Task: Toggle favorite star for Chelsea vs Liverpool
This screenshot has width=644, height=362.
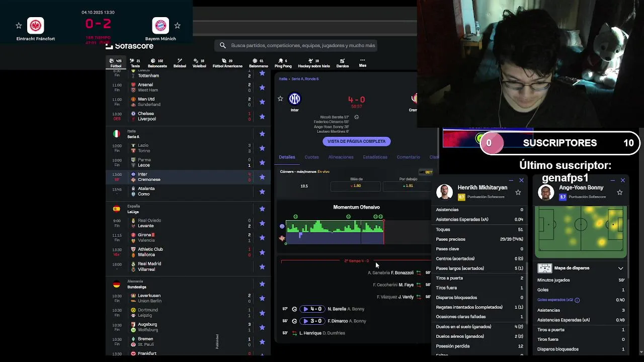Action: (262, 116)
